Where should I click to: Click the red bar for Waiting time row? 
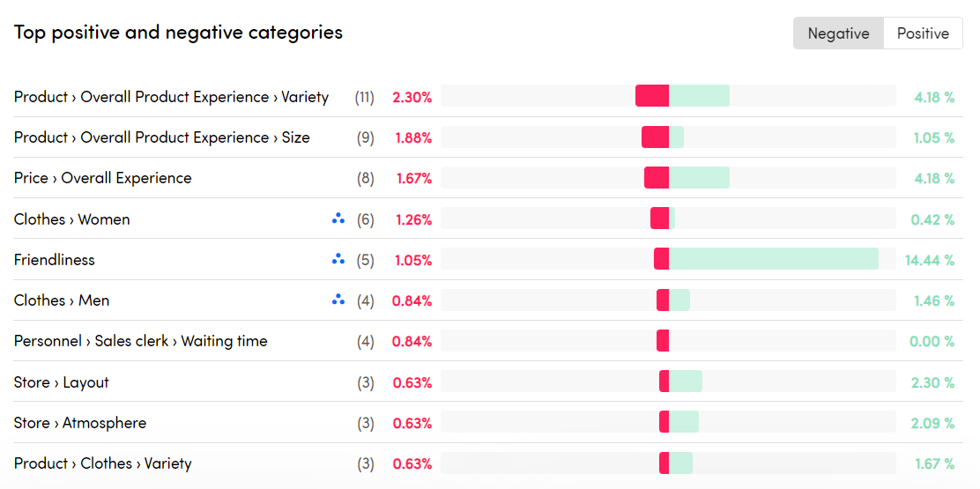[x=663, y=341]
